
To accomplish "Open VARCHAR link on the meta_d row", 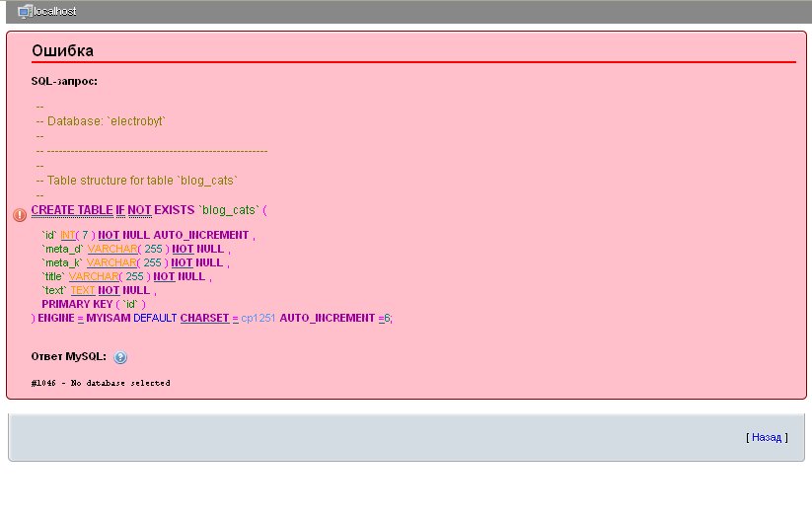I will click(112, 249).
